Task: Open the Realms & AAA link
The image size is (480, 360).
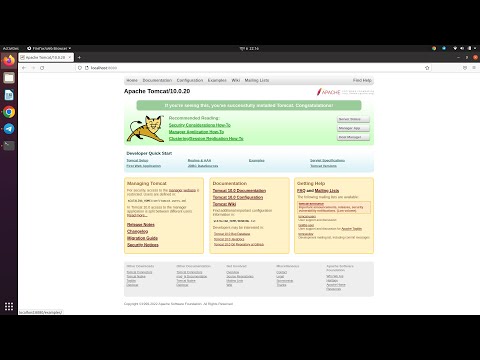Action: pos(199,160)
